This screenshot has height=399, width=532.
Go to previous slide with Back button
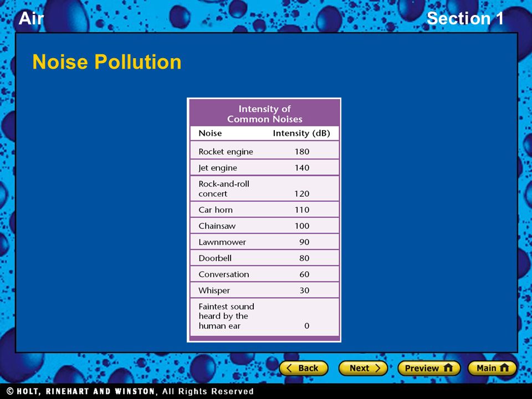304,368
